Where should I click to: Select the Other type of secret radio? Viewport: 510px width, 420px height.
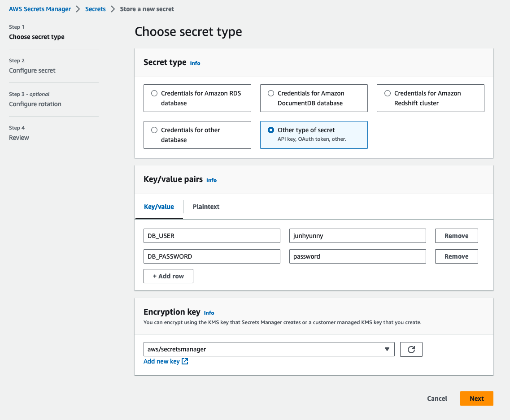pyautogui.click(x=271, y=130)
